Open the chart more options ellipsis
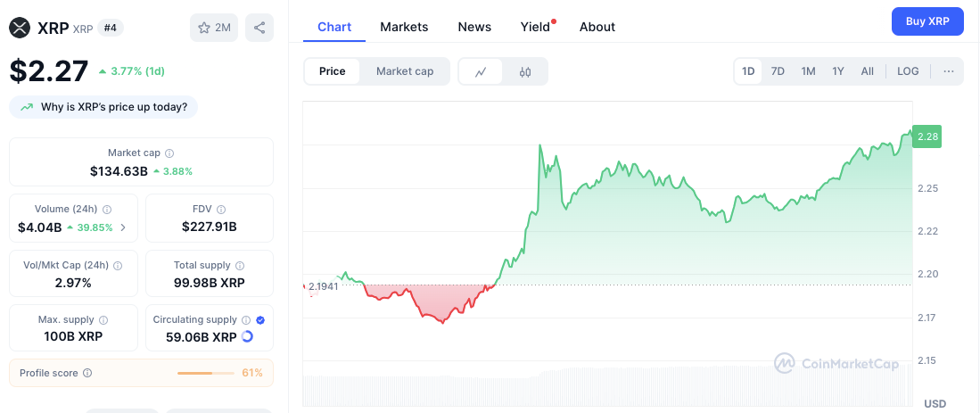The height and width of the screenshot is (413, 980). pyautogui.click(x=949, y=71)
